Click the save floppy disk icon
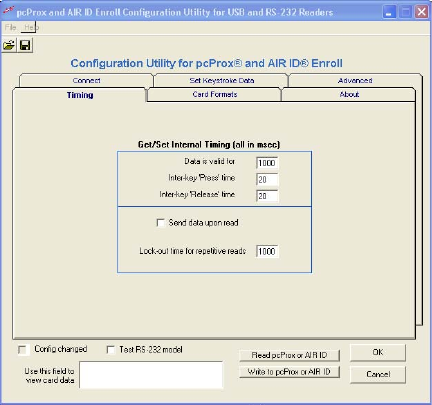 click(25, 45)
